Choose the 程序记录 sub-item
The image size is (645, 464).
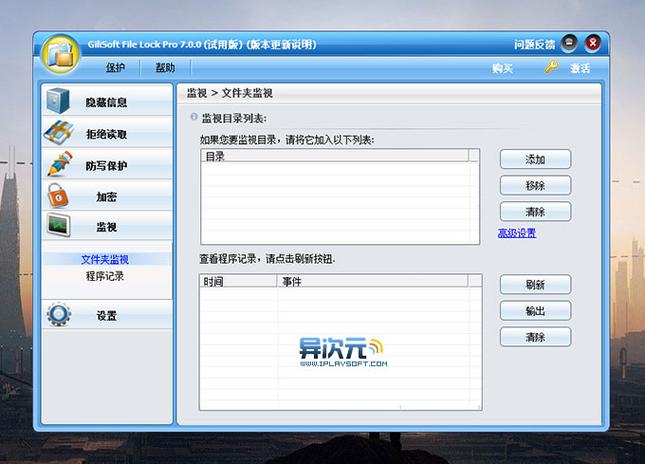[x=105, y=276]
